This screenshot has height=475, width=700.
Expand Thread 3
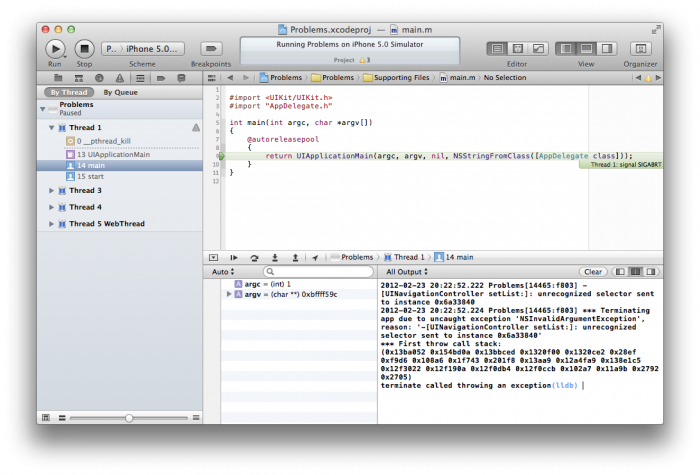click(51, 191)
